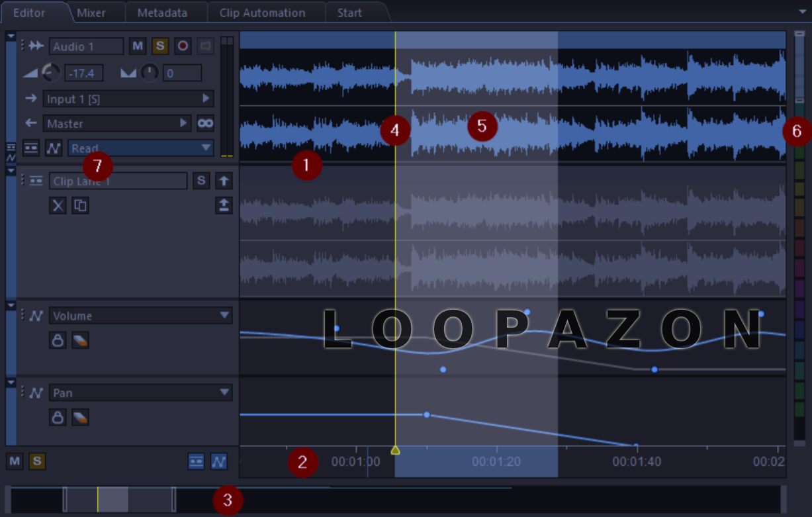The width and height of the screenshot is (812, 517).
Task: Click the pan value field showing 0
Action: (x=182, y=73)
